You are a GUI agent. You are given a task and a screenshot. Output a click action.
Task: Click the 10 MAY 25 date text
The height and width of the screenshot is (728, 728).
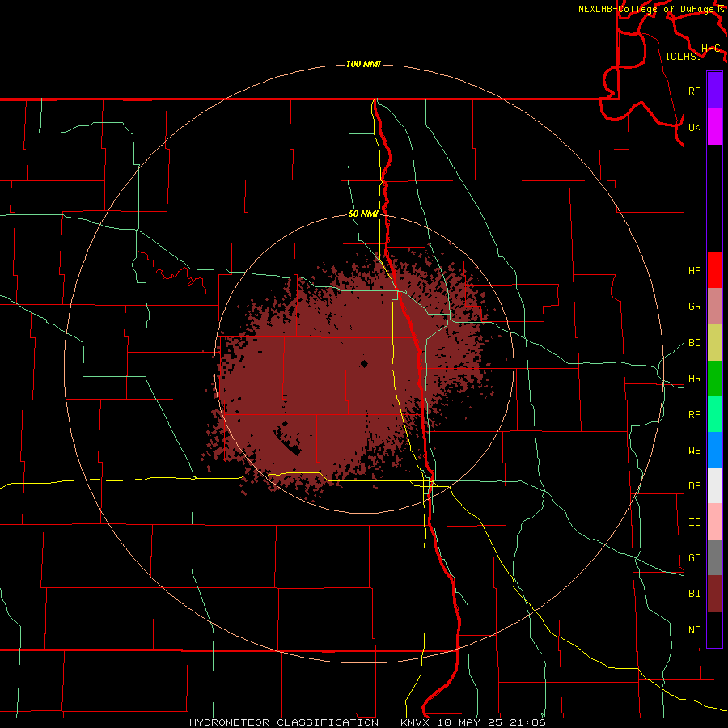coord(470,722)
